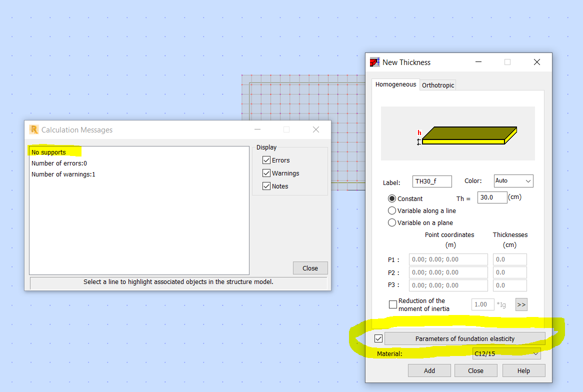Toggle the Notes checkbox off
This screenshot has height=392, width=583.
click(266, 185)
